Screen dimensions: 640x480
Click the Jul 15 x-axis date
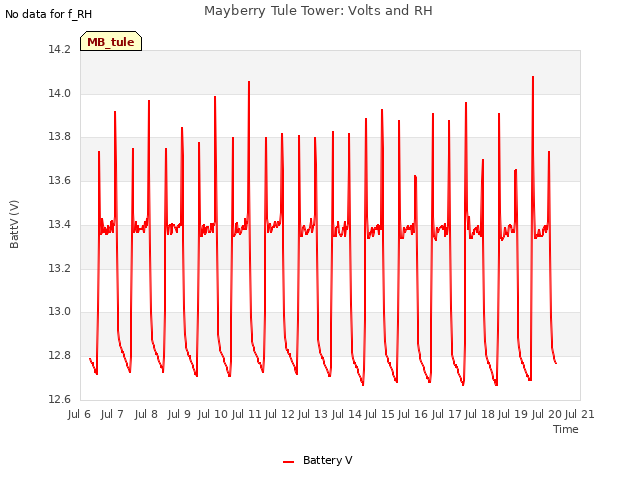380,414
